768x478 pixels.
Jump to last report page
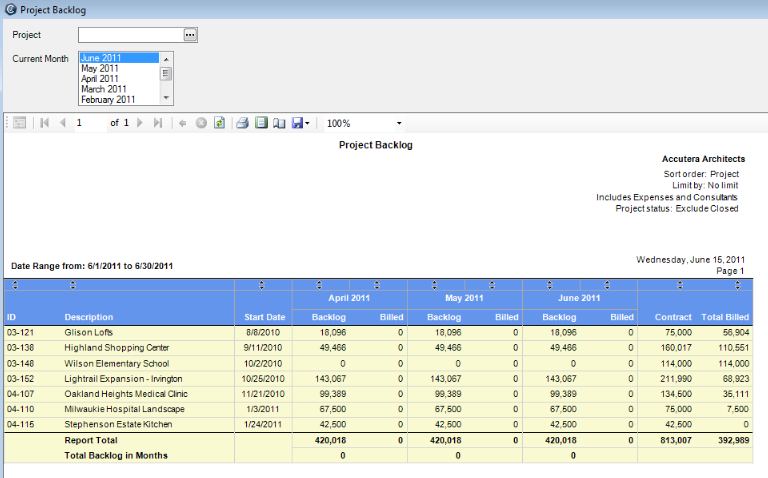pos(158,123)
